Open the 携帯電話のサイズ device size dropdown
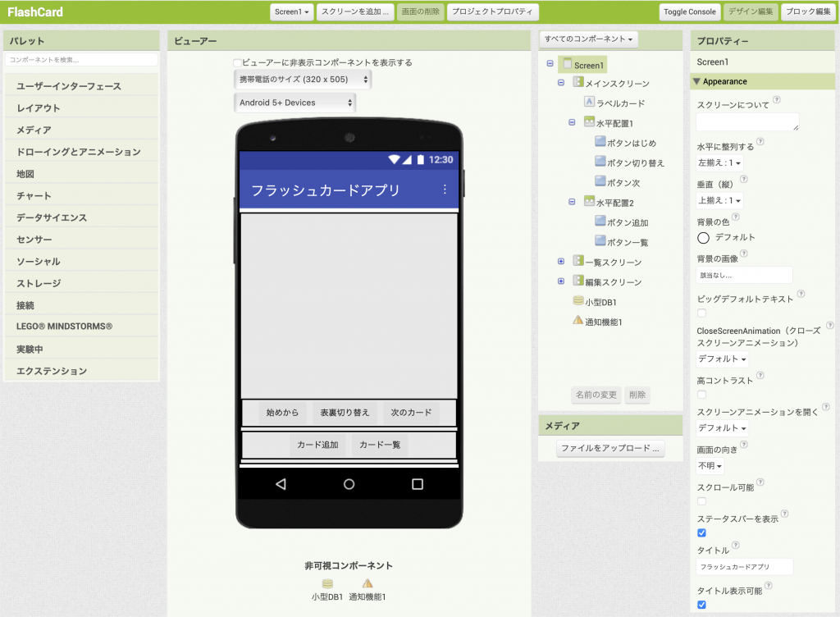The height and width of the screenshot is (617, 840). point(302,80)
